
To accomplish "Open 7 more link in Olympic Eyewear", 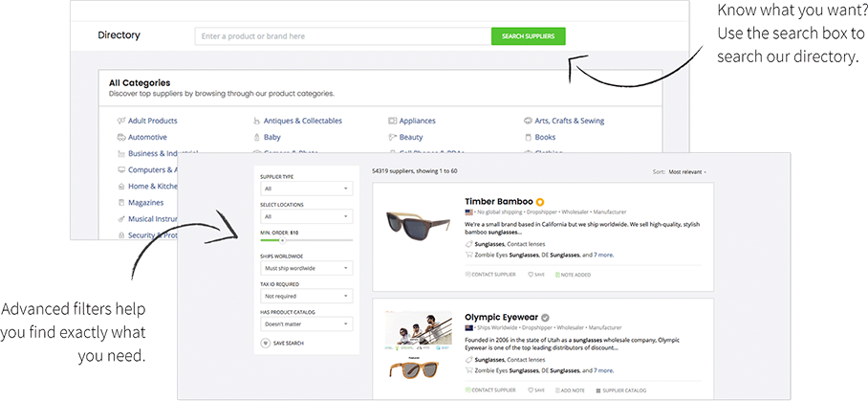I will click(603, 370).
